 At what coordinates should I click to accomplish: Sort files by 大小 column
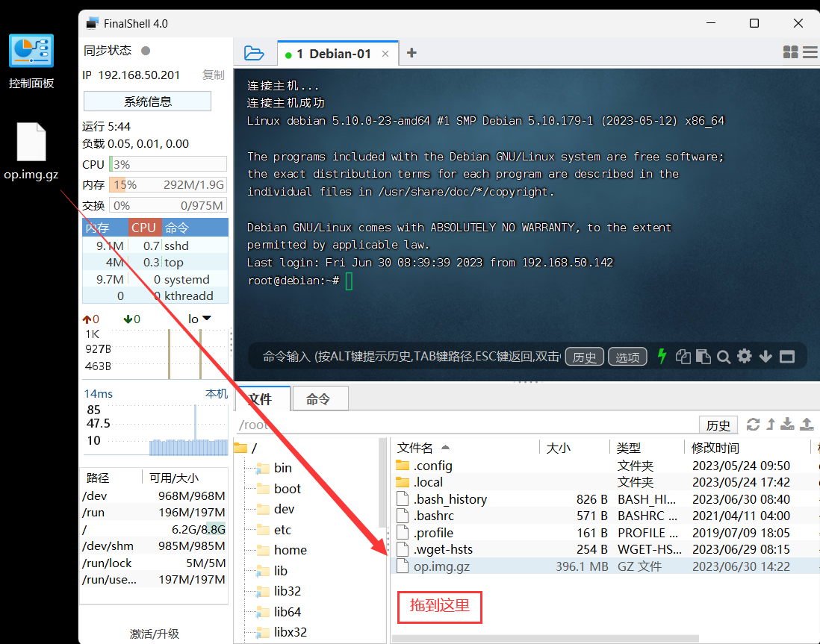[559, 448]
